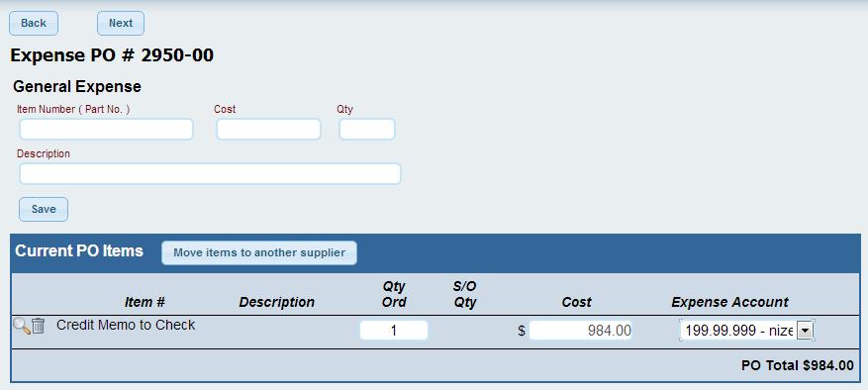Screen dimensions: 868x390
Task: Go to the previous page with Back
Action: (x=34, y=24)
